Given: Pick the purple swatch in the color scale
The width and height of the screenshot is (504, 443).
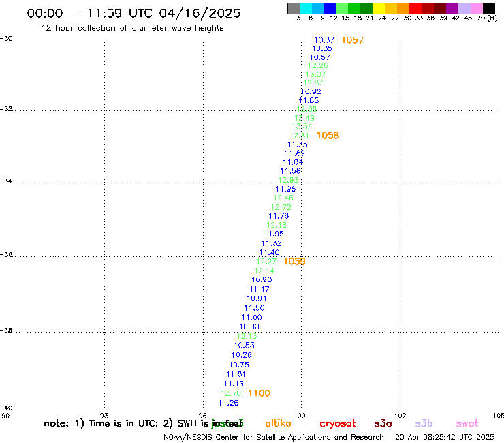Looking at the screenshot, I should coord(452,8).
